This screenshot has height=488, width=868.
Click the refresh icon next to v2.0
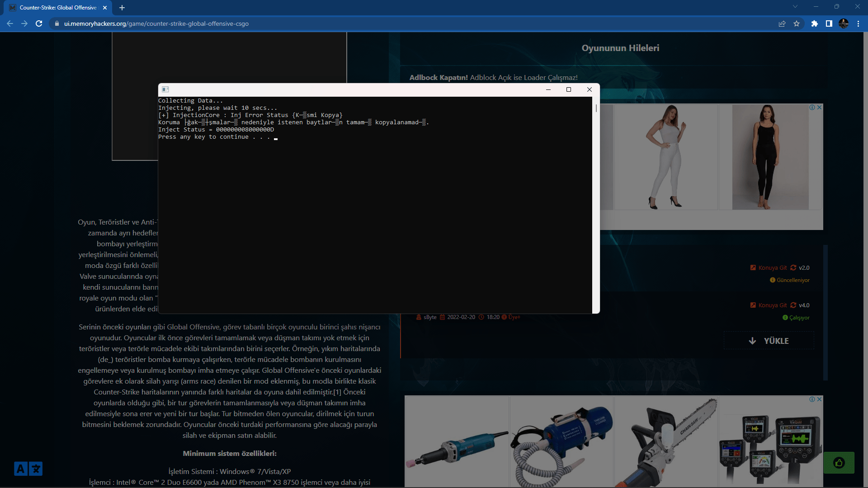point(793,268)
